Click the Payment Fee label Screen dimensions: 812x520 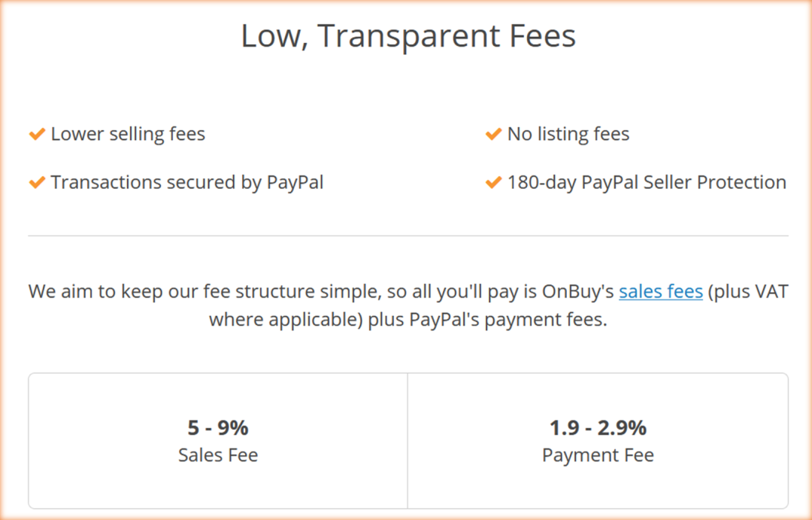point(598,455)
